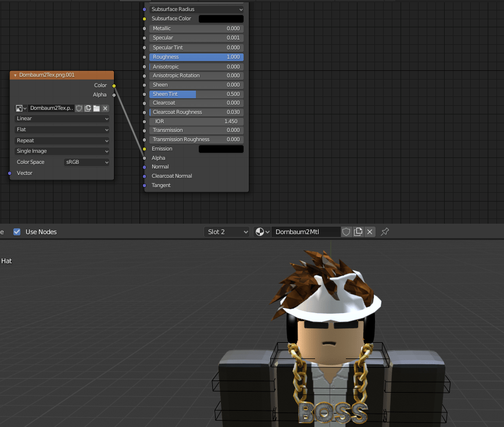
Task: Open the Linear interpolation dropdown
Action: (x=62, y=119)
